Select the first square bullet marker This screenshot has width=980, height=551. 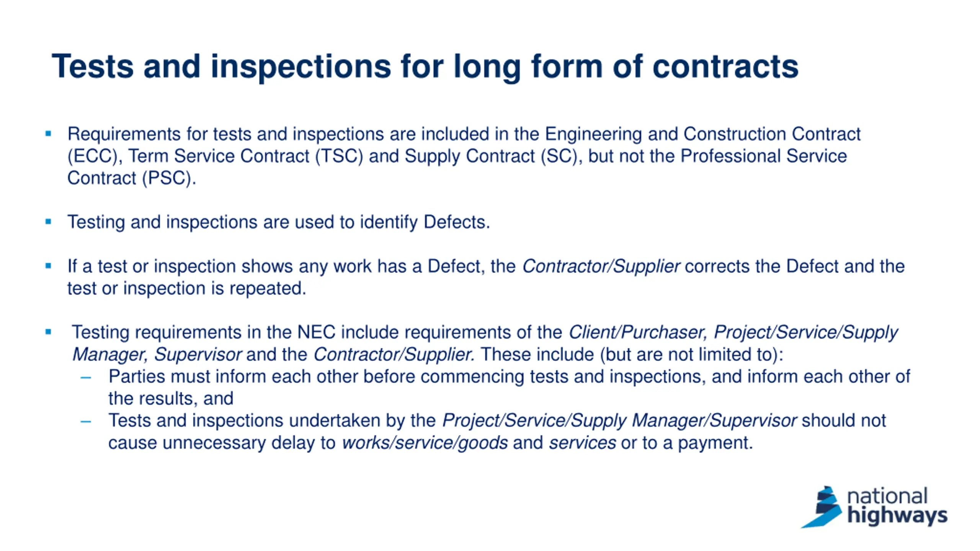48,134
